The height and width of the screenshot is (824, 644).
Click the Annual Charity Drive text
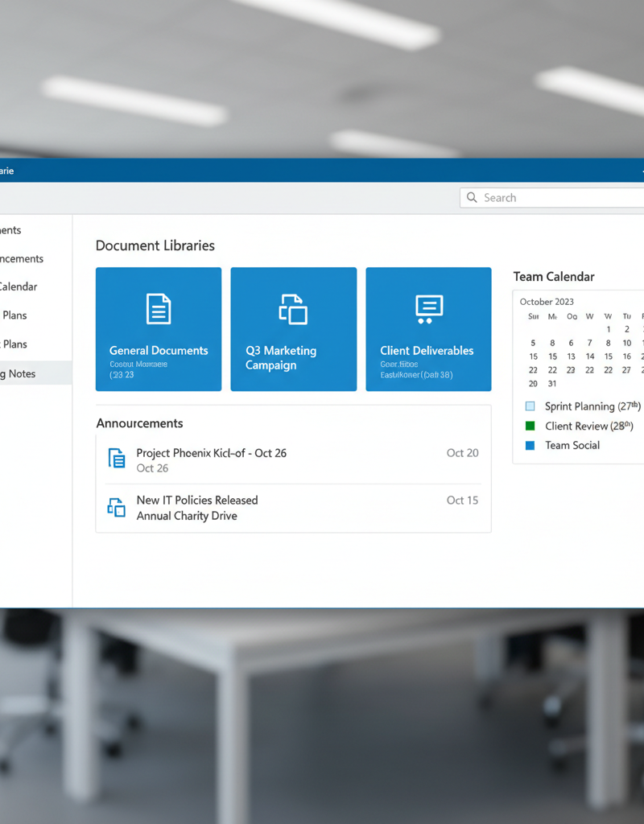pos(187,516)
